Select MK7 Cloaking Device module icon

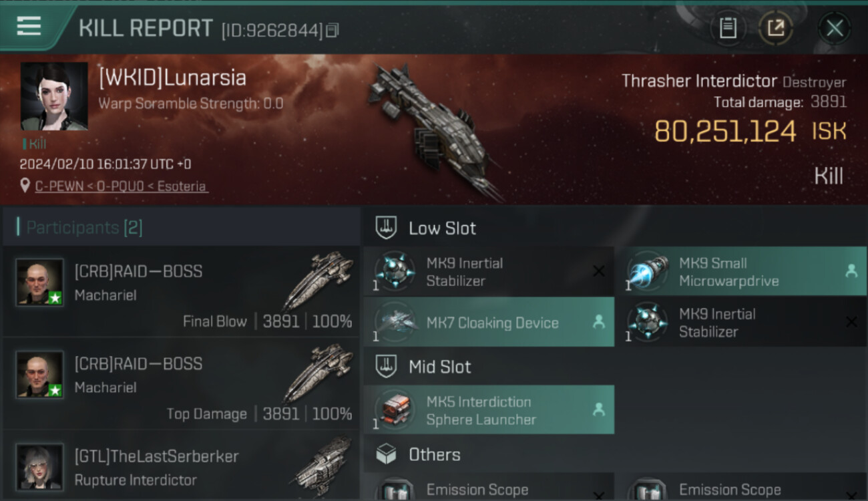[x=394, y=322]
